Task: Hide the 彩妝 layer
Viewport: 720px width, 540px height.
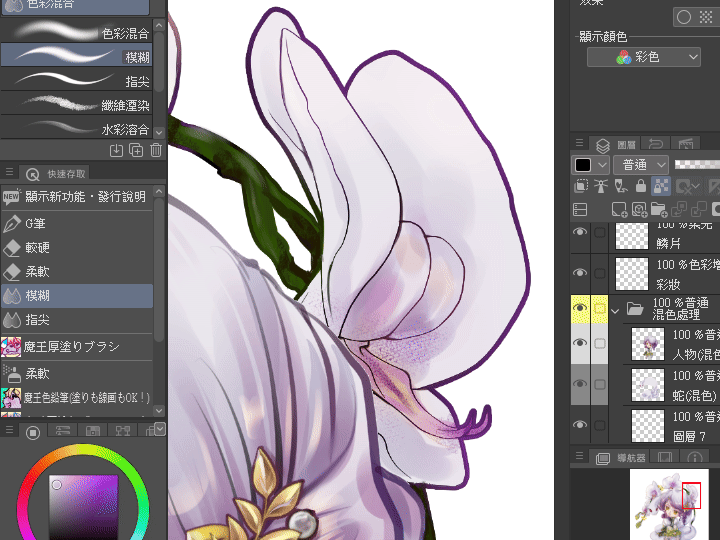Action: pyautogui.click(x=580, y=273)
